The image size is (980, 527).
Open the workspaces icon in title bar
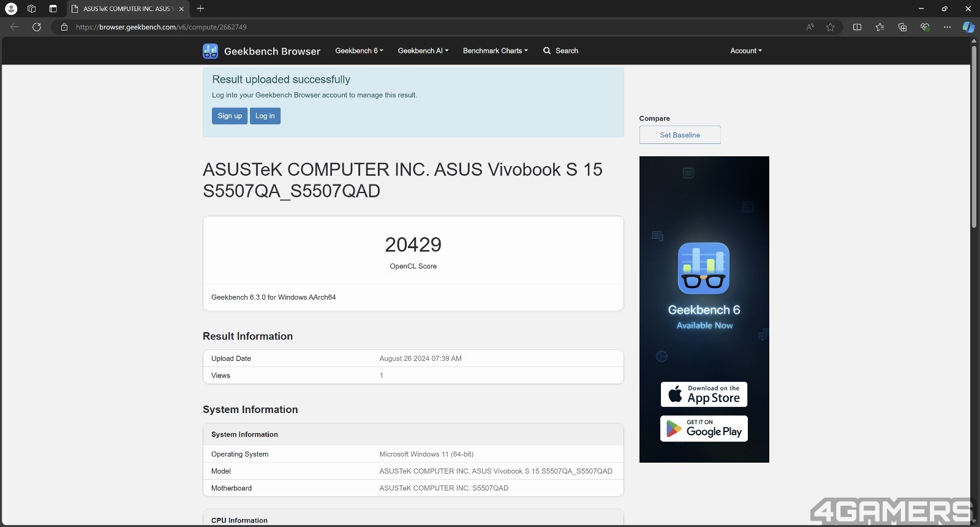coord(32,9)
